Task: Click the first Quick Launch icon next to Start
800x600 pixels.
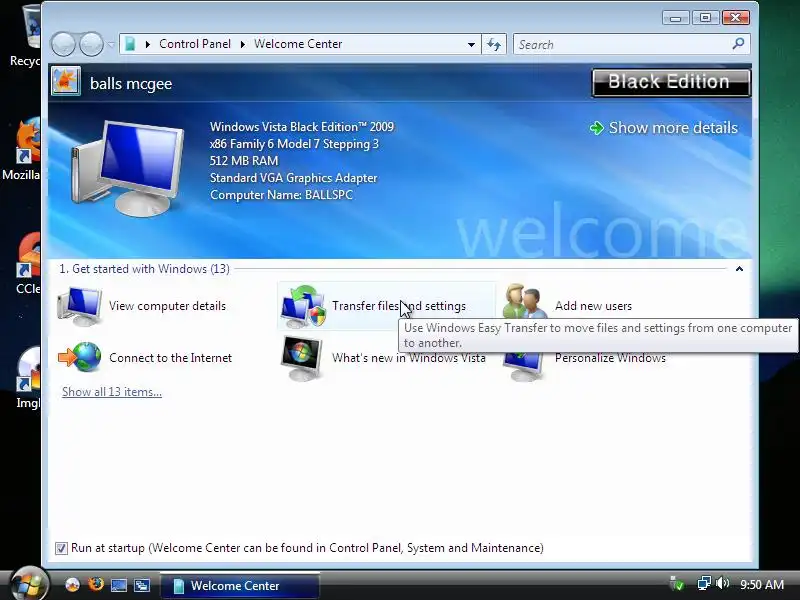Action: pyautogui.click(x=72, y=585)
